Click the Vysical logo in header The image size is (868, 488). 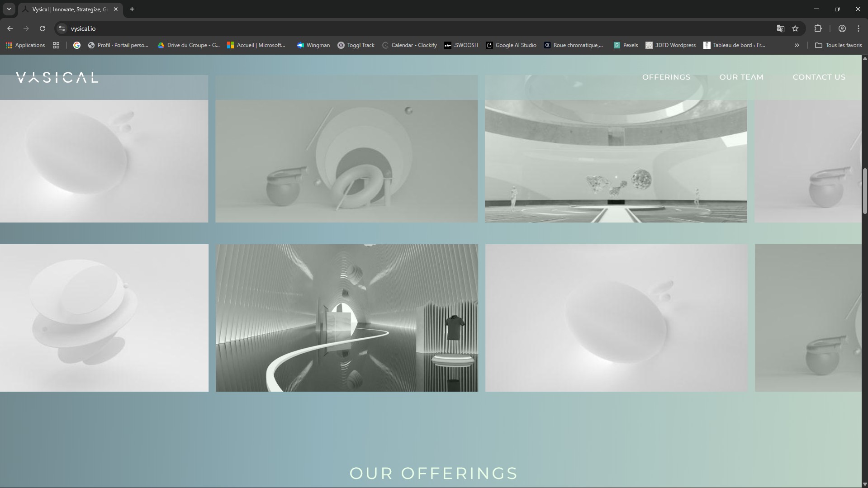(x=57, y=77)
